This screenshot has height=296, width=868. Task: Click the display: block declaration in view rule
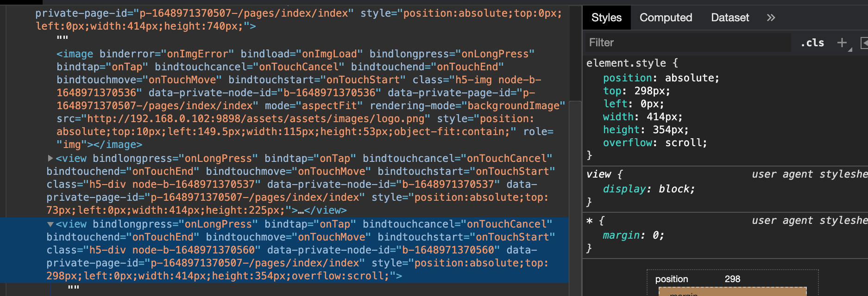tap(648, 189)
